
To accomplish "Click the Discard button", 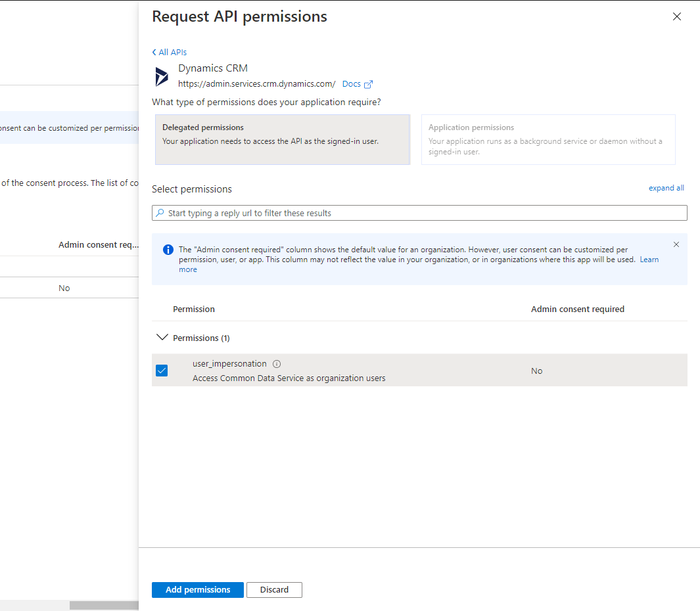I will click(x=274, y=590).
